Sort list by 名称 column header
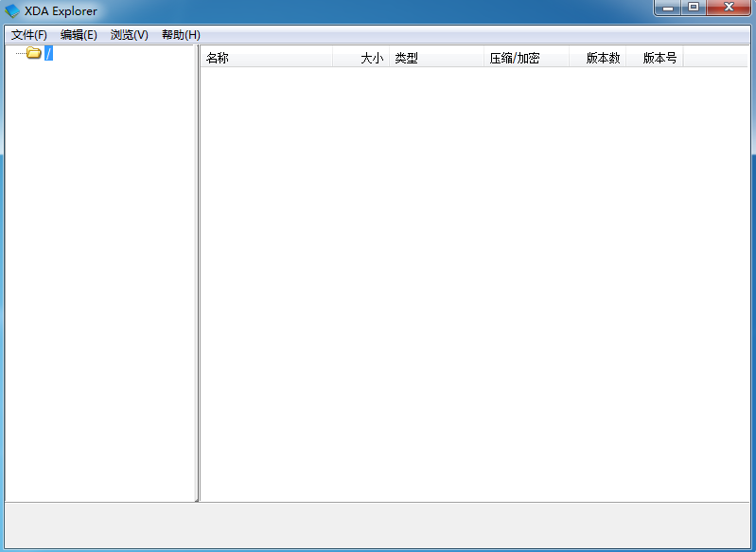Screen dimensions: 756x552 click(266, 58)
